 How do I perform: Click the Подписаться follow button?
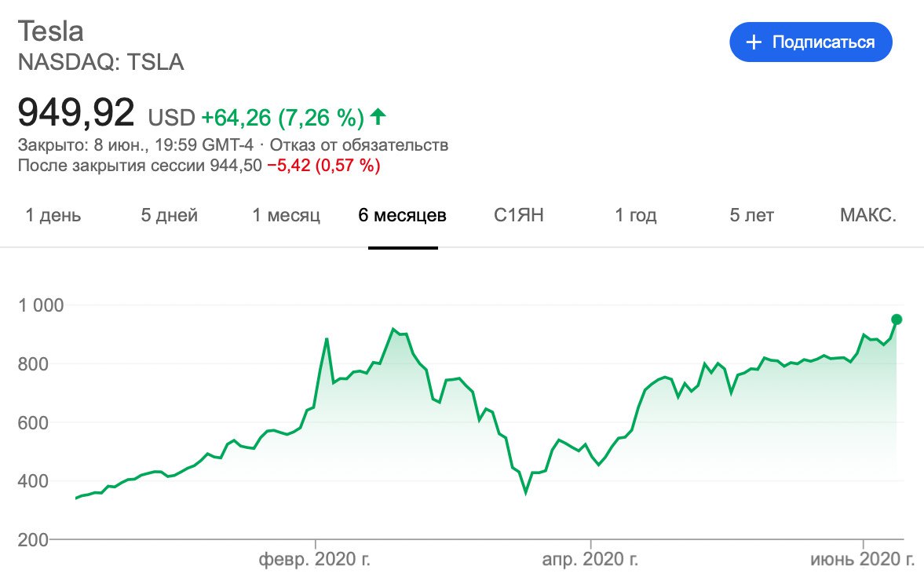810,42
